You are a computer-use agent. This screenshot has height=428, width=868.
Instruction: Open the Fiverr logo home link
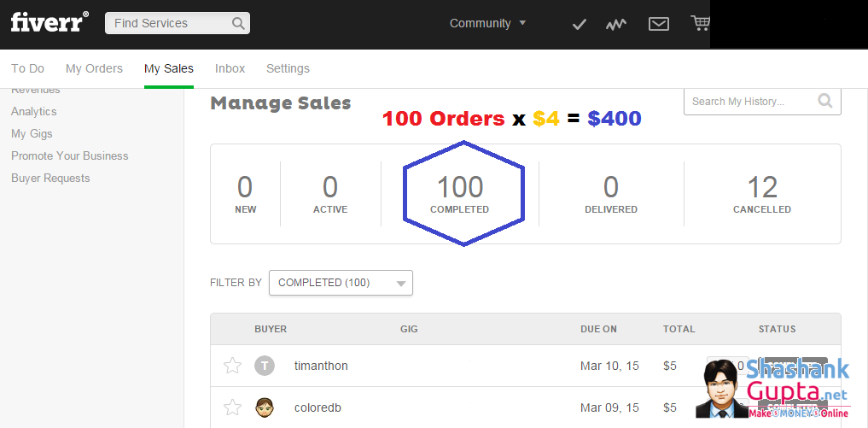tap(50, 23)
